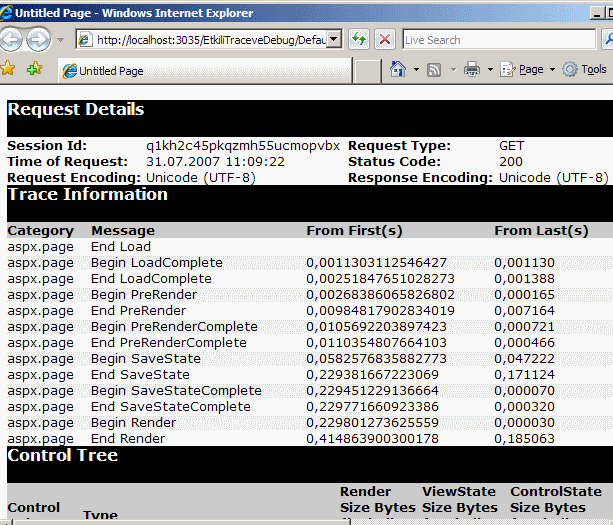
Task: Click the Back navigation button
Action: coord(12,40)
